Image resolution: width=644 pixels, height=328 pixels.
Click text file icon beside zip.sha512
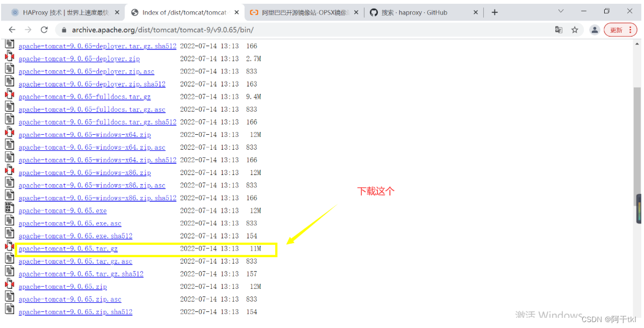click(x=10, y=309)
